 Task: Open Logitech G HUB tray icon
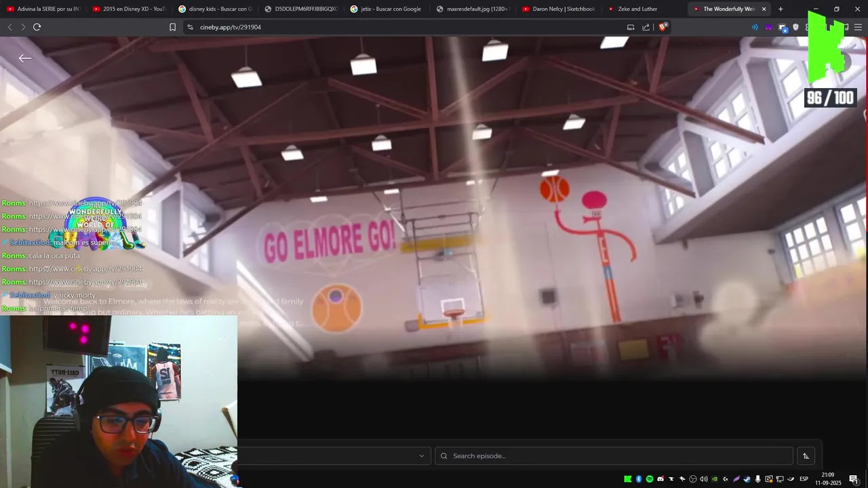tap(726, 479)
